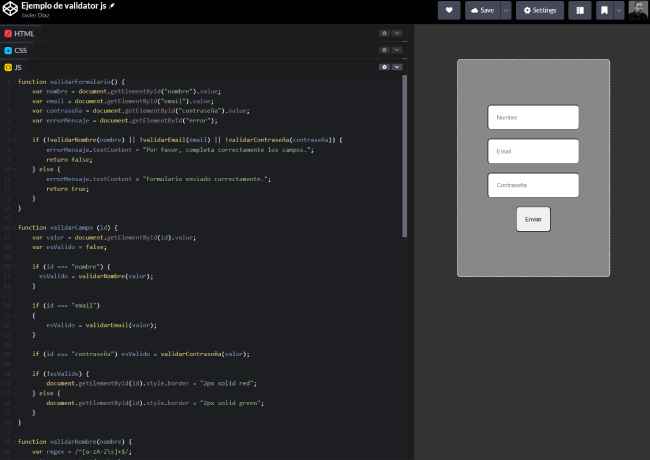Click the CodePen logo

tap(10, 8)
